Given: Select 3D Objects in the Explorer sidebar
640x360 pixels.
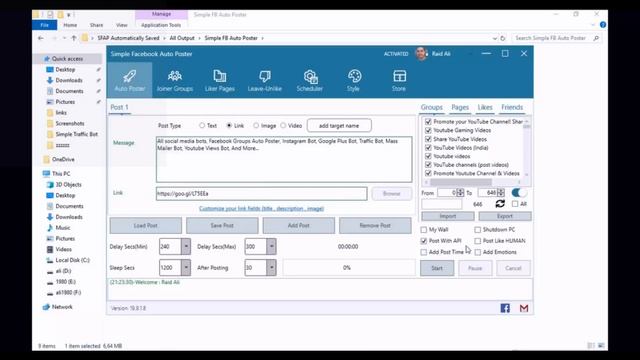Looking at the screenshot, I should 64,184.
